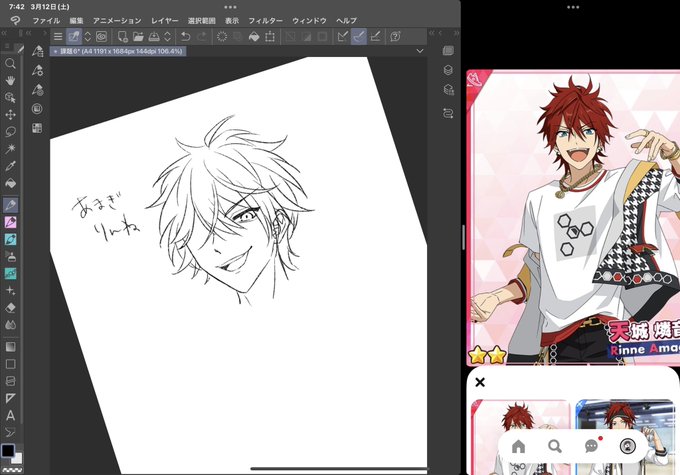Click Scale/Rotate transform icon
Screen dimensions: 680x475
point(270,36)
